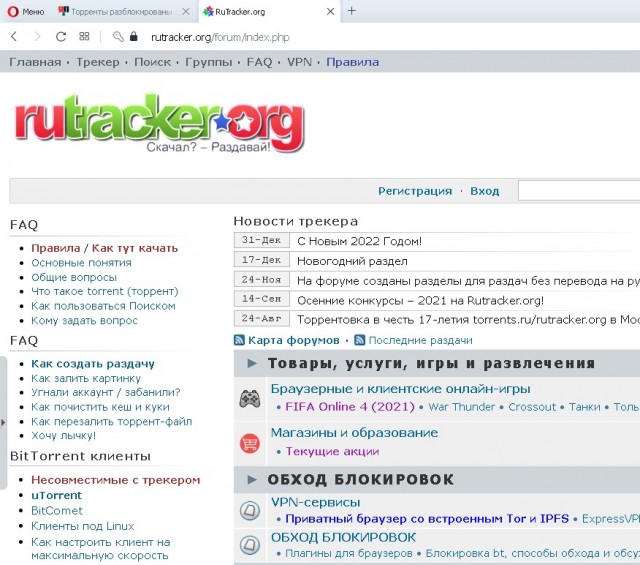Open Браузерные и клиентские онлайн-игры forum
This screenshot has width=640, height=565.
coord(400,389)
